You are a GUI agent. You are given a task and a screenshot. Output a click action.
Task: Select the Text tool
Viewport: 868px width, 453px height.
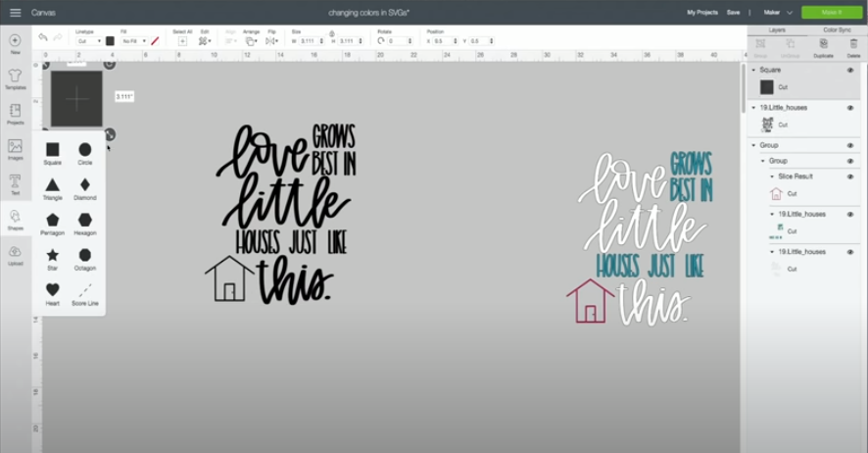pyautogui.click(x=15, y=184)
